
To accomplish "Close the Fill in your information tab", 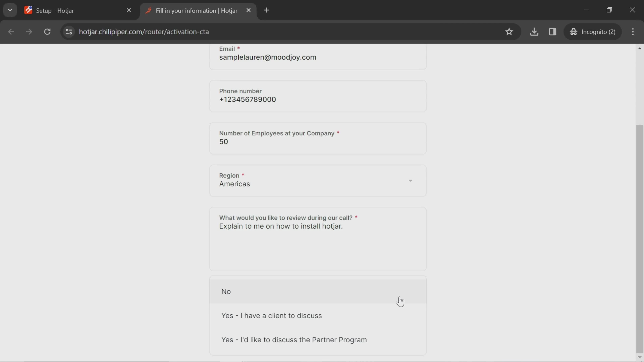I will click(x=248, y=10).
